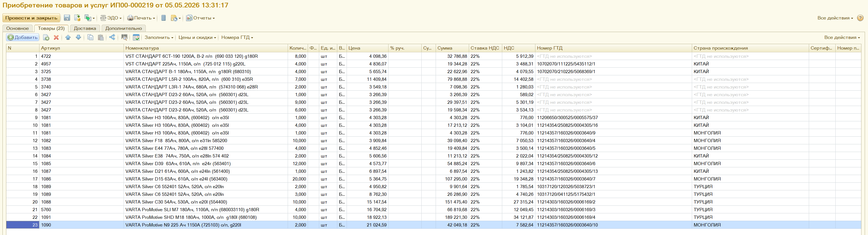Open the document structure list icon
Screen dimensions: 868x235
click(163, 18)
